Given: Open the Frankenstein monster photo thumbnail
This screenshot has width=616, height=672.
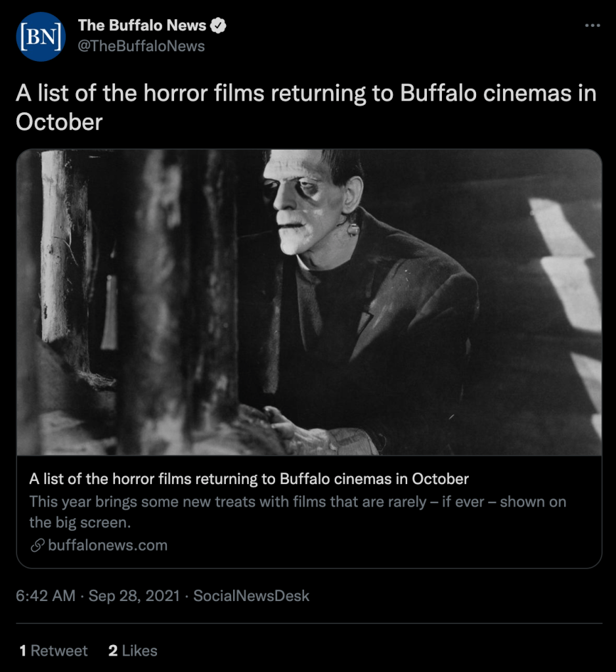Looking at the screenshot, I should 309,302.
